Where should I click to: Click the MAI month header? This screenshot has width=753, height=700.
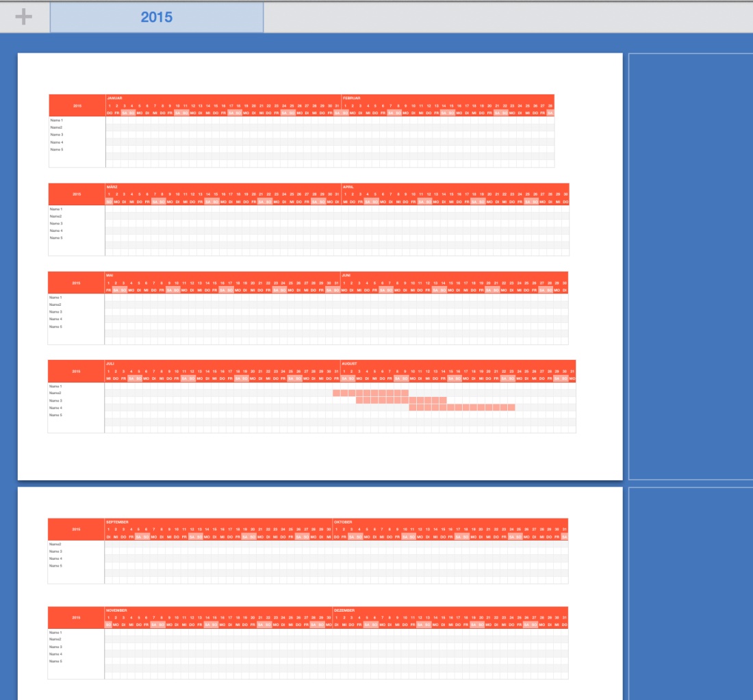(110, 275)
